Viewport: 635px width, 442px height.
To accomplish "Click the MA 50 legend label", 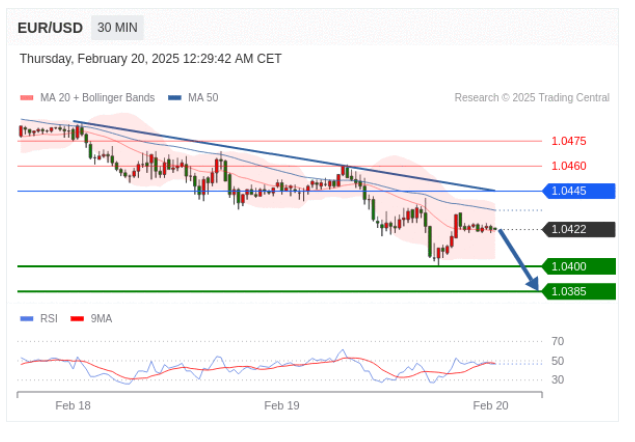I will coord(203,98).
